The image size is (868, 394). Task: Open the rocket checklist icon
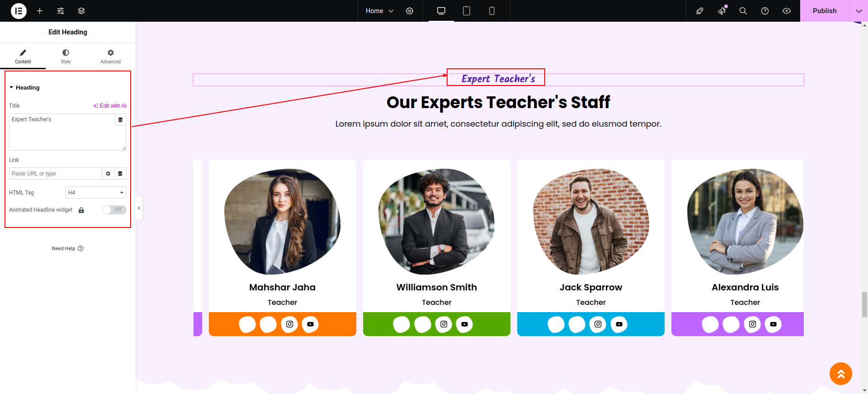[x=700, y=11]
